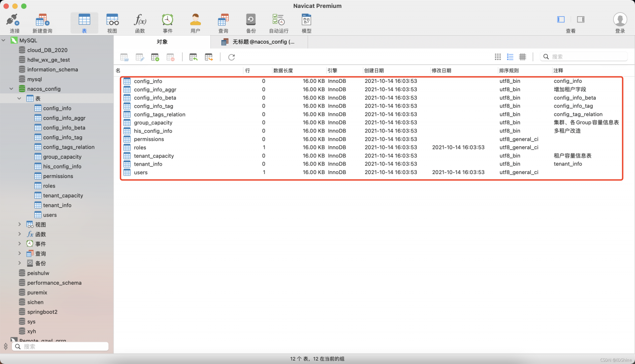635x364 pixels.
Task: Select information_schema database in the sidebar
Action: click(53, 69)
